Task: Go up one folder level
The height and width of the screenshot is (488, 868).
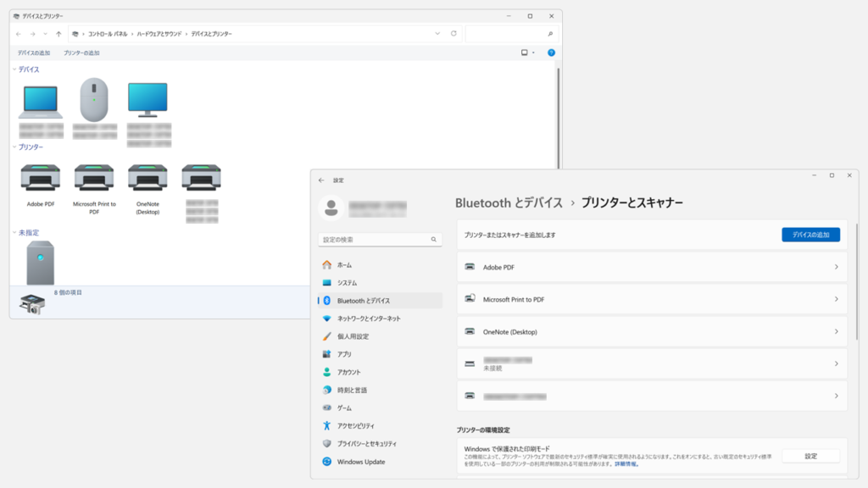Action: (x=58, y=34)
